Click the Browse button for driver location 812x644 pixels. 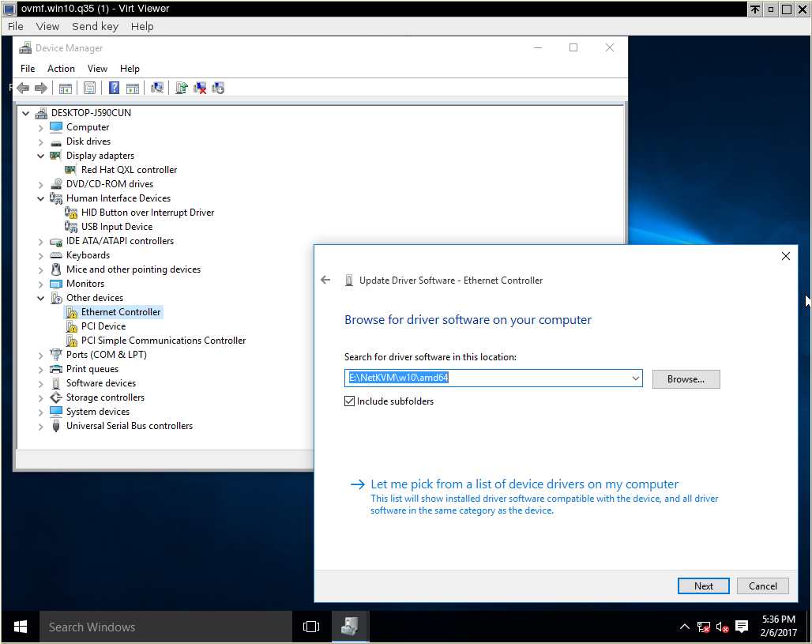[686, 378]
